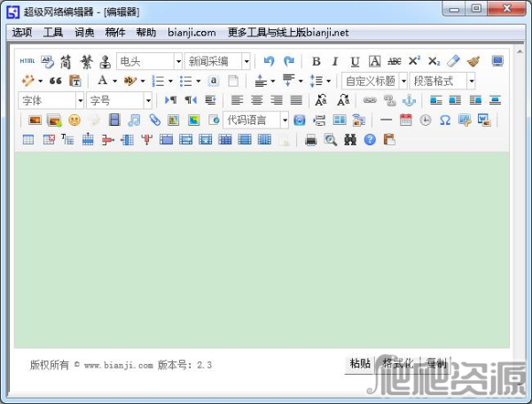The width and height of the screenshot is (532, 404).
Task: Click the blue question mark help icon
Action: pos(370,139)
